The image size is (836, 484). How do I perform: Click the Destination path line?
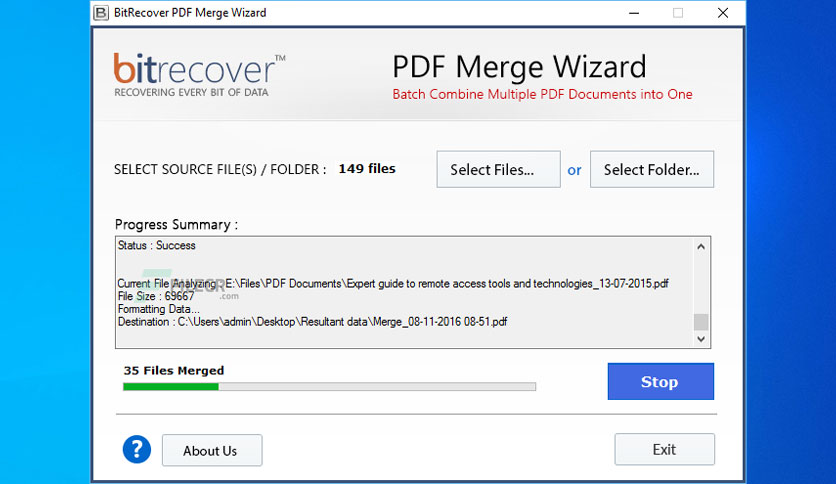(x=312, y=322)
